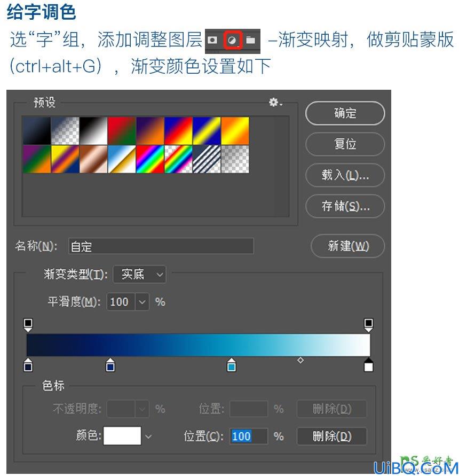This screenshot has width=459, height=476.
Task: Select the blue red yellow gradient preset
Action: [178, 130]
